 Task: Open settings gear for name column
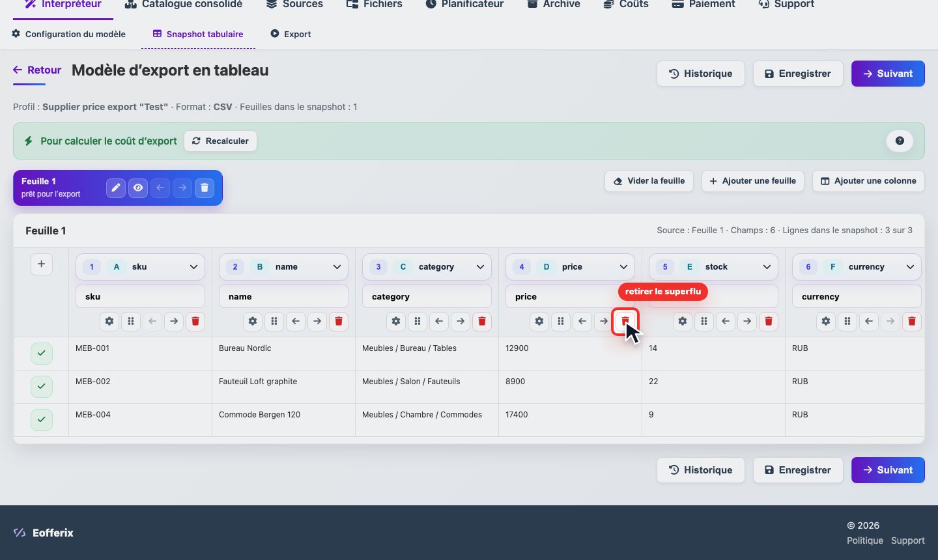(253, 321)
